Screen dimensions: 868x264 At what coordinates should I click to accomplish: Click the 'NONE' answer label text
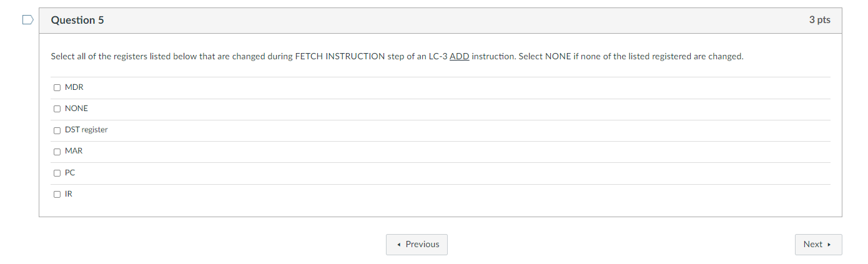click(76, 109)
